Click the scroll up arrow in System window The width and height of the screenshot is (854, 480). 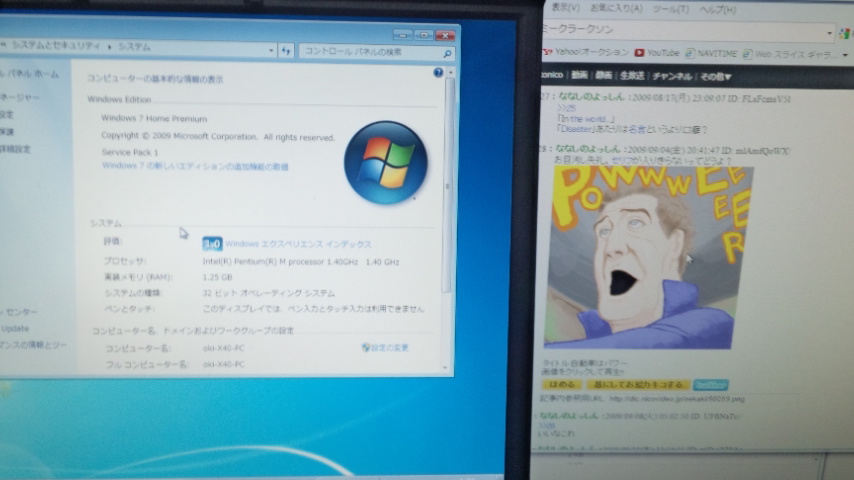pos(450,72)
